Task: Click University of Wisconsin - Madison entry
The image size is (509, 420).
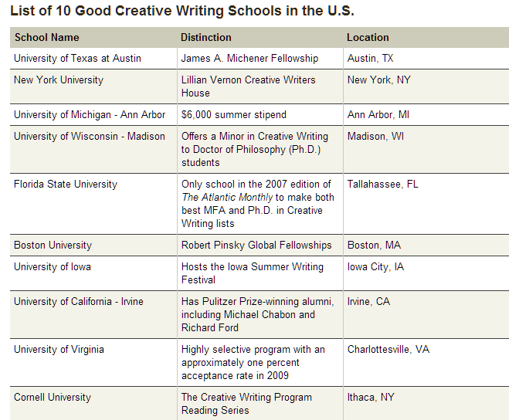Action: tap(90, 137)
